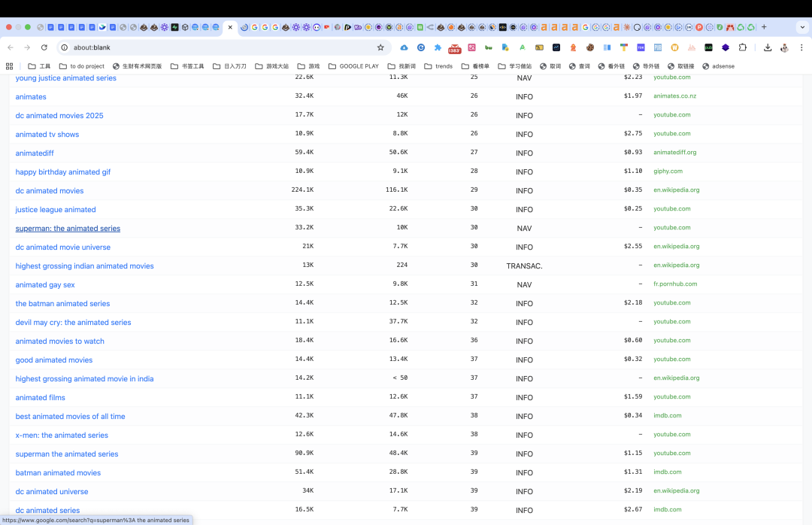Open 'devil may cry: the animated series'
Viewport: 812px width, 525px height.
tap(73, 323)
